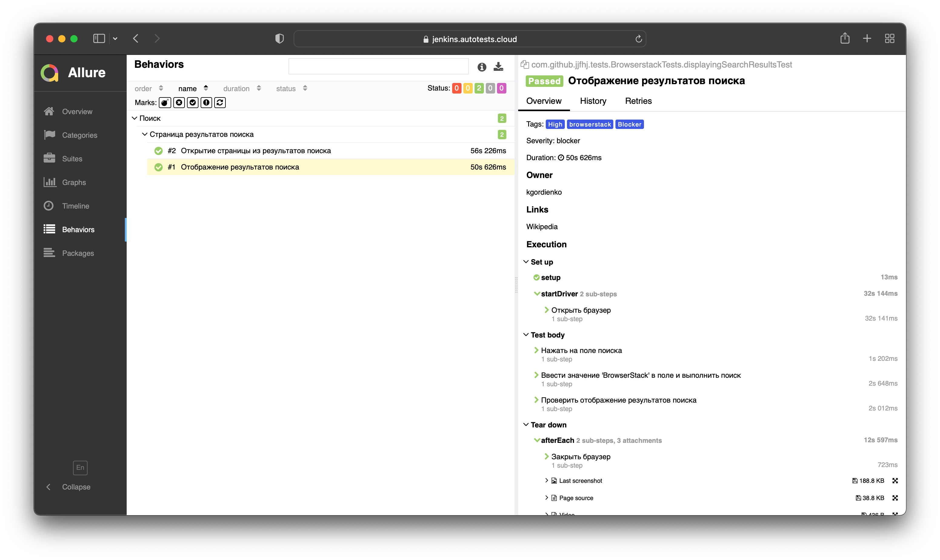Click the failed status counter in red
This screenshot has width=940, height=560.
tap(457, 88)
